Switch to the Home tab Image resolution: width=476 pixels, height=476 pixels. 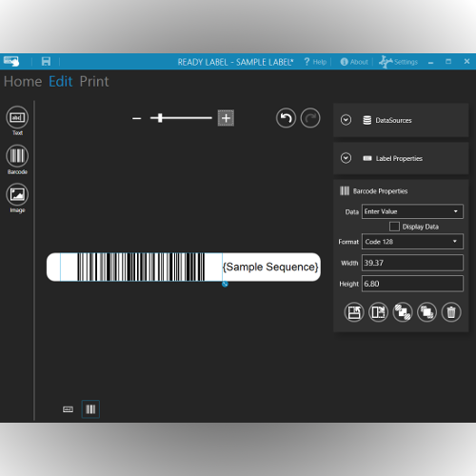click(x=23, y=82)
